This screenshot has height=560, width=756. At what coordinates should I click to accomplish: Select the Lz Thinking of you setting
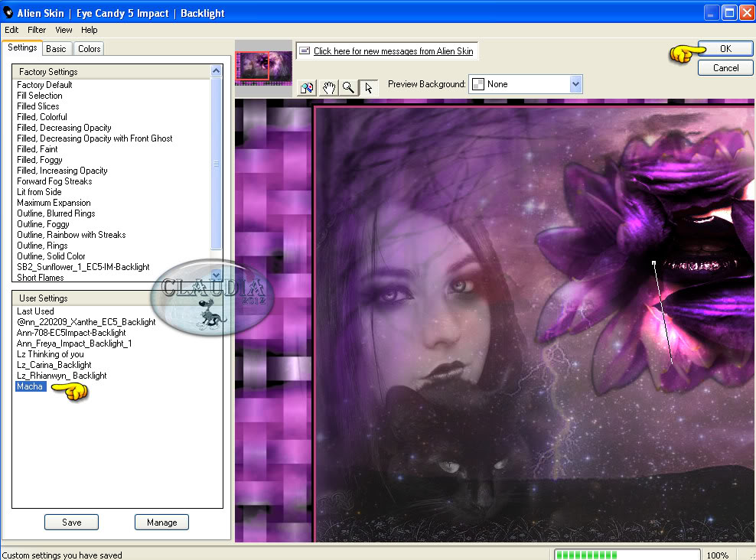point(51,354)
